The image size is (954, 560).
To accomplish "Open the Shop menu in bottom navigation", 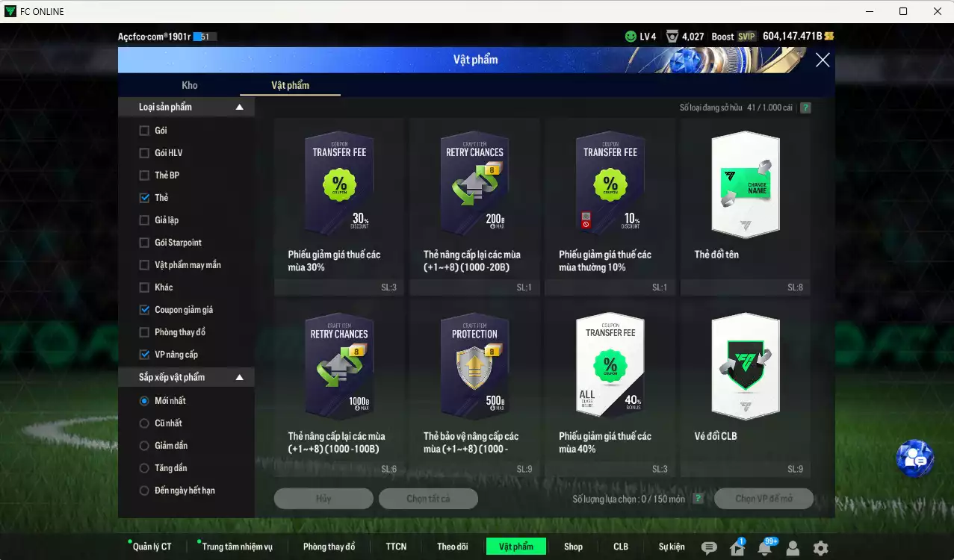I will [573, 547].
